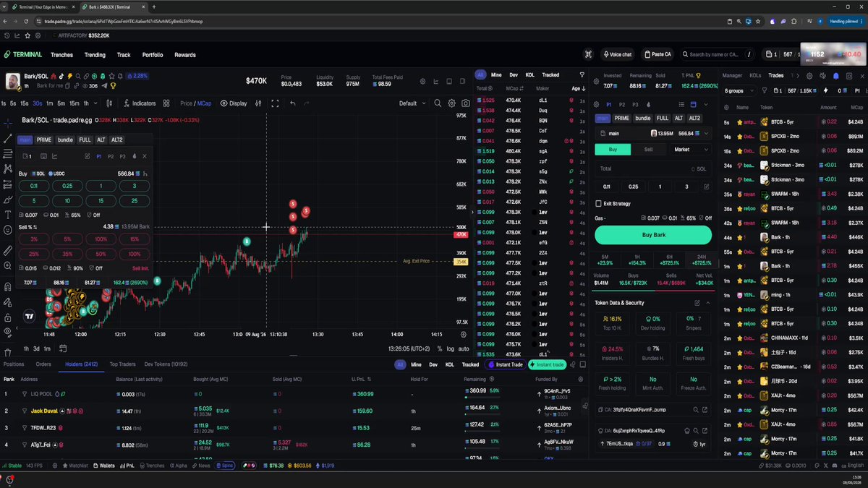Click the Jack Duval holder address

pyautogui.click(x=45, y=411)
